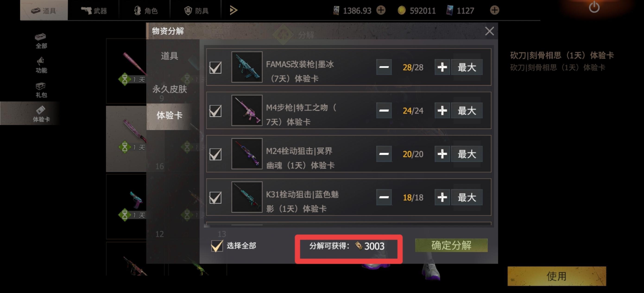Toggle the 选择全部 checkbox
644x293 pixels.
pos(217,246)
